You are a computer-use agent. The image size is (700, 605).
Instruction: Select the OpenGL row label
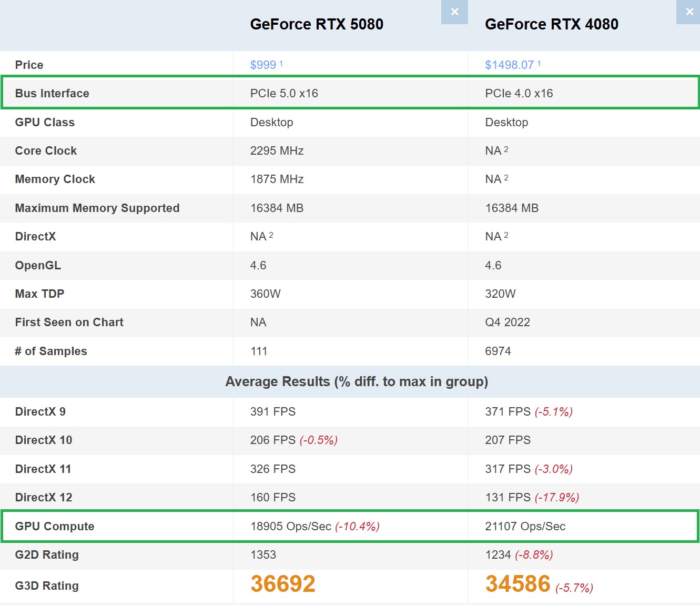(x=38, y=265)
